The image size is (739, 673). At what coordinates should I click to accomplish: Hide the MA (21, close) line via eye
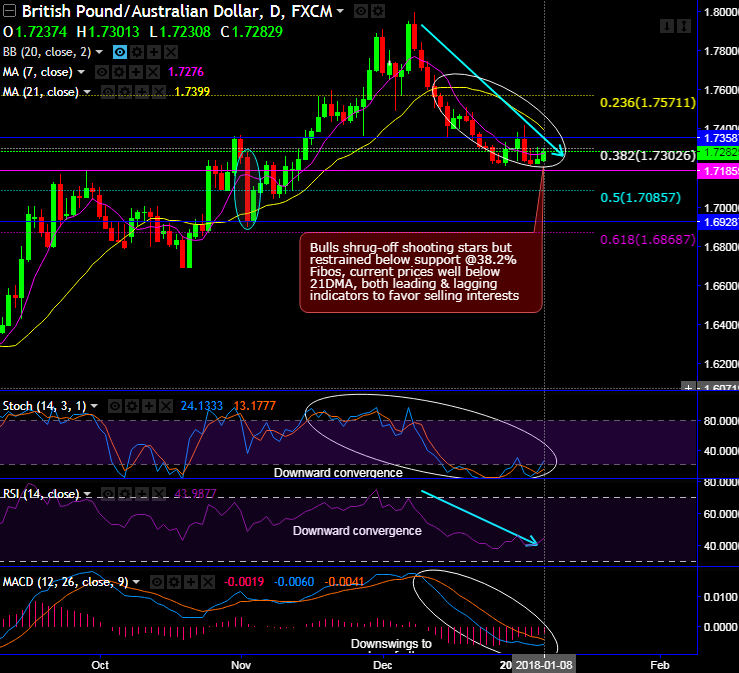(x=108, y=92)
